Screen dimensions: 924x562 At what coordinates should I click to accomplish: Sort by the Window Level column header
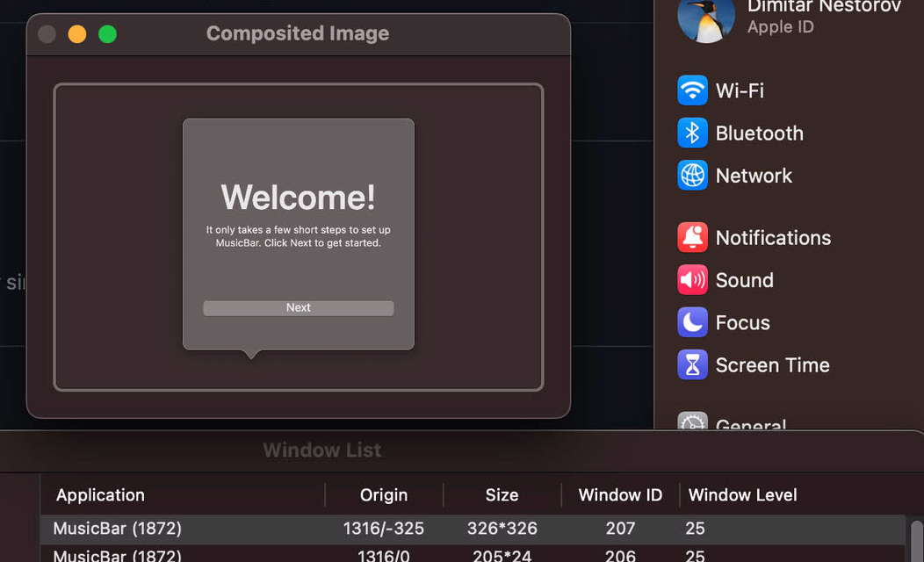point(742,495)
